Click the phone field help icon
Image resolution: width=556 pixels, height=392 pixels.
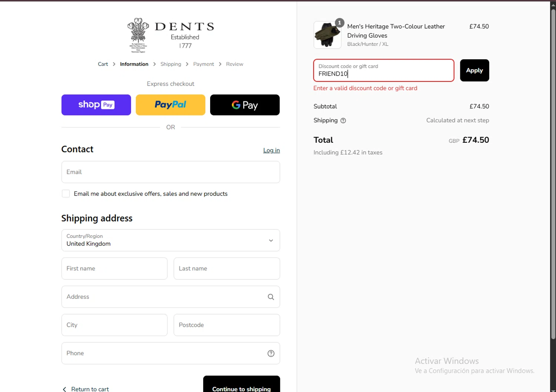coord(271,353)
